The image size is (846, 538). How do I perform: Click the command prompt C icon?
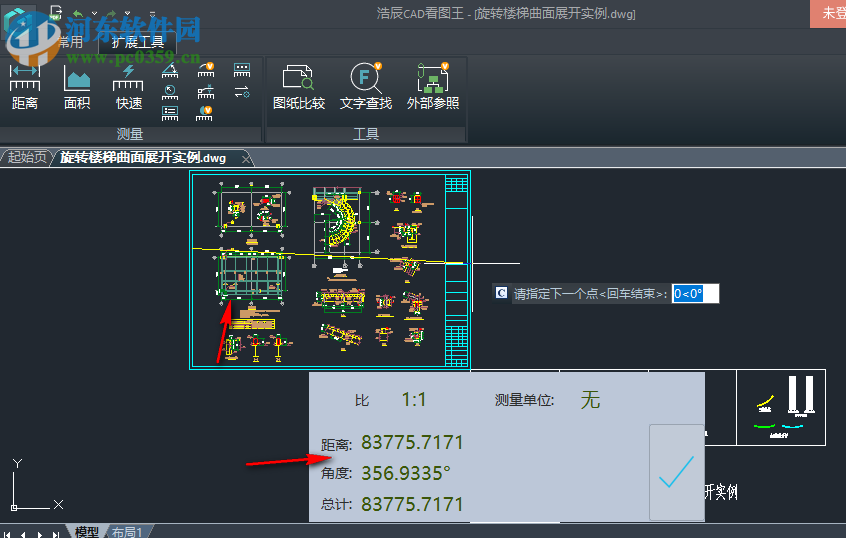pyautogui.click(x=501, y=293)
